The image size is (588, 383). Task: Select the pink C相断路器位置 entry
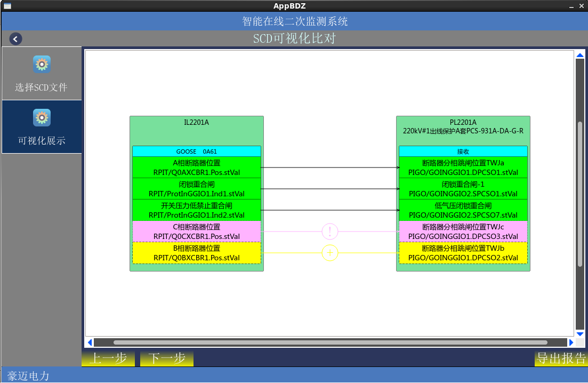tap(197, 232)
